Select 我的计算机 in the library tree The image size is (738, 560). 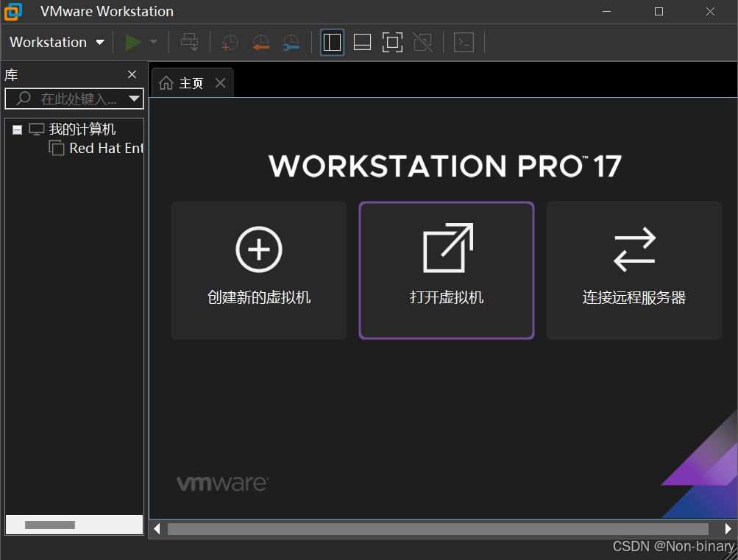pos(82,129)
